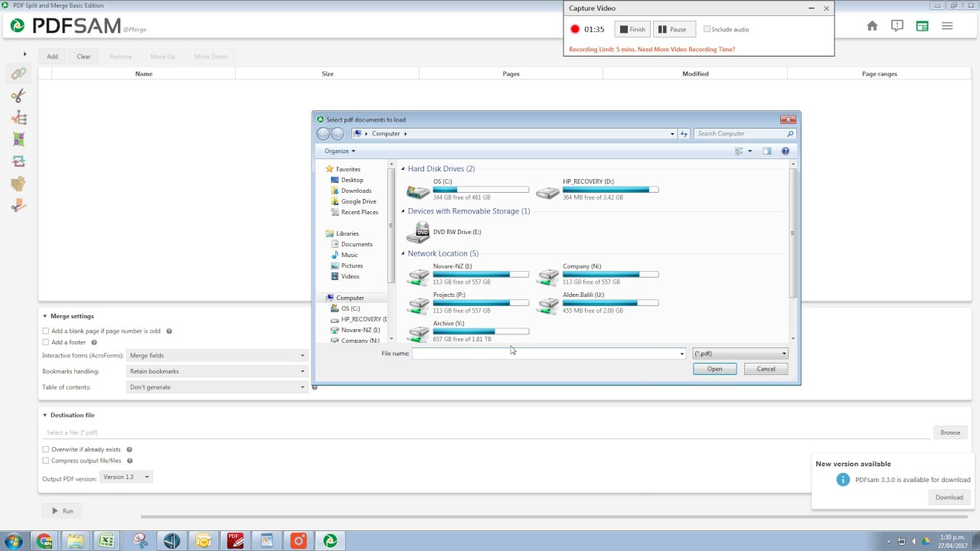Collapse the Destination file section
Screen dimensions: 980x551
coord(44,415)
